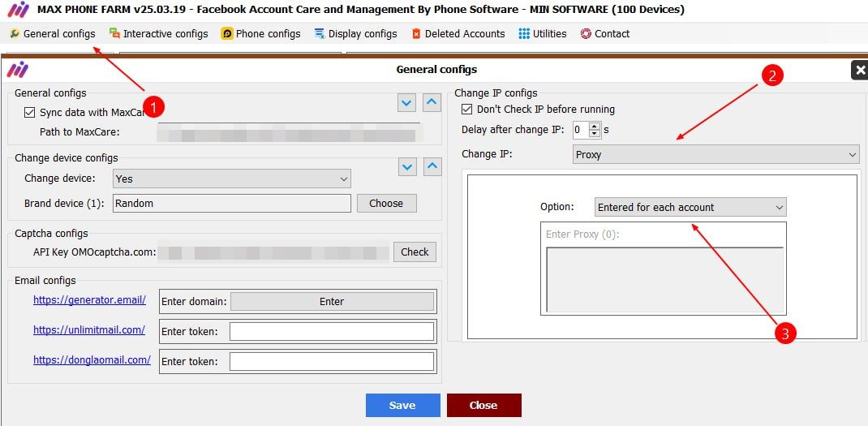Open Display configs menu
This screenshot has height=426, width=868.
356,34
